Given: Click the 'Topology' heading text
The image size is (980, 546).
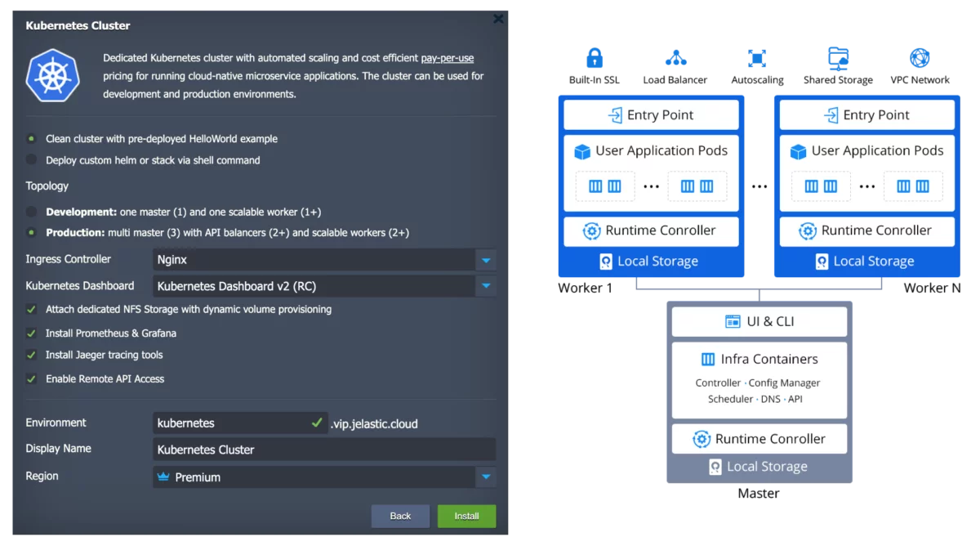Looking at the screenshot, I should [47, 186].
